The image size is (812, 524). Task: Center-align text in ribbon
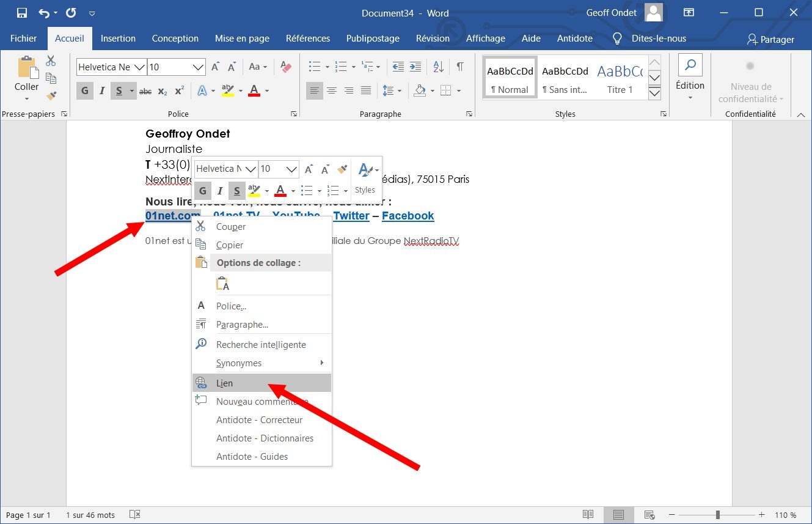pos(332,91)
